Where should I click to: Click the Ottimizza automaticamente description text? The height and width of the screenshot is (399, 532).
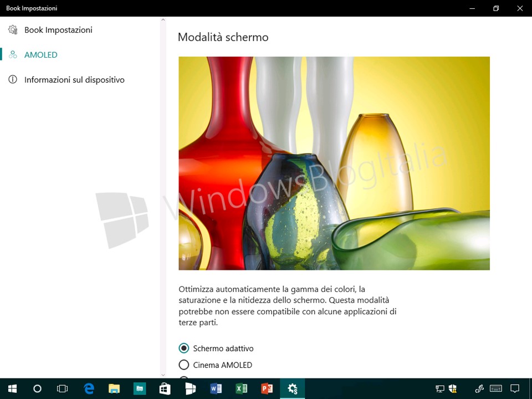[288, 306]
